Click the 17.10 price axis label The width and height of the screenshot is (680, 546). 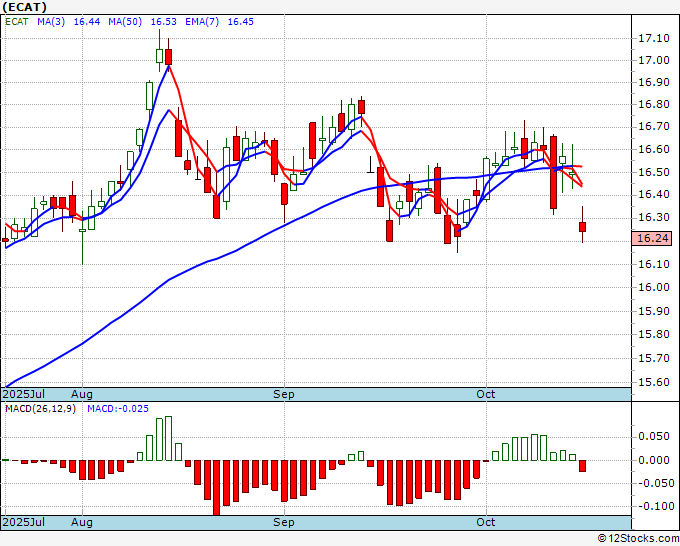654,39
